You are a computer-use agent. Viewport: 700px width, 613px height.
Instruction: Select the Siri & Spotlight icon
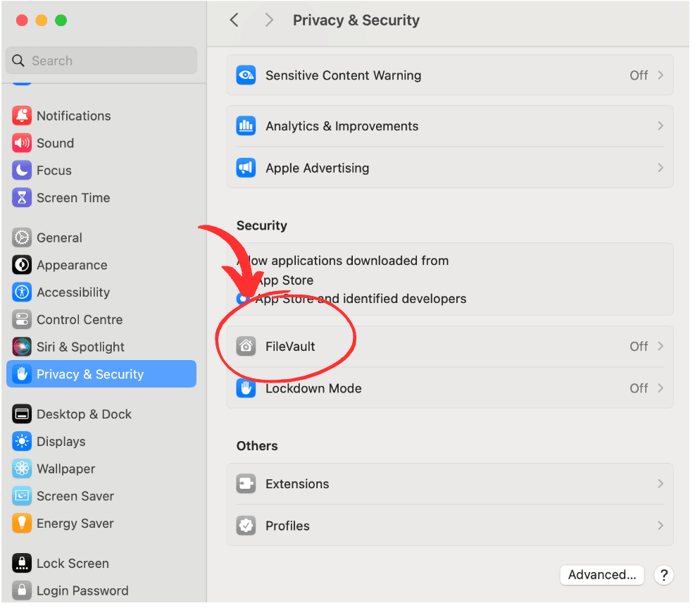click(x=23, y=347)
